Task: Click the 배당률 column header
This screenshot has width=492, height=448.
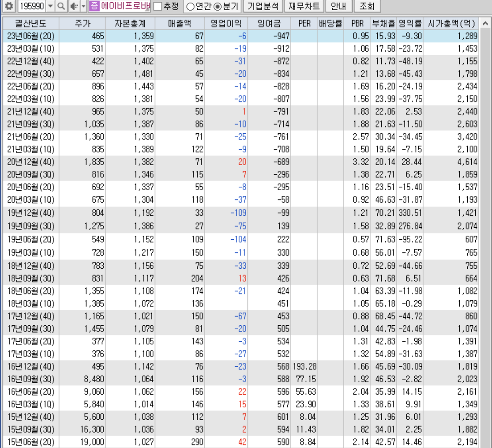Action: coord(330,23)
